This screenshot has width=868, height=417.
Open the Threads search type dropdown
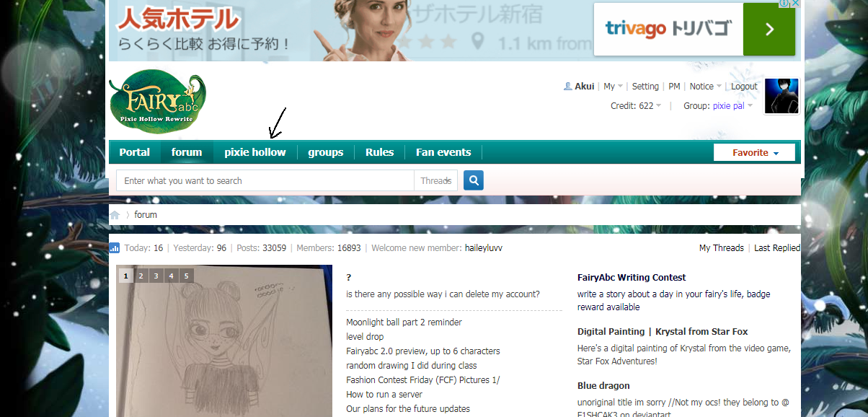point(436,181)
